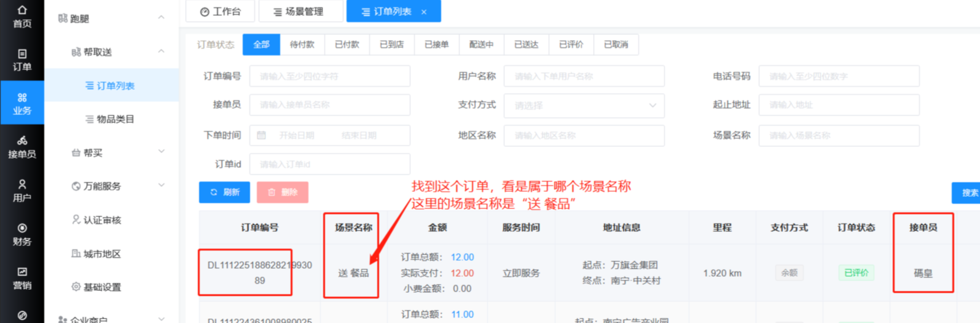This screenshot has height=323, width=980.
Task: Focus the 用户名称 input field
Action: tap(584, 76)
